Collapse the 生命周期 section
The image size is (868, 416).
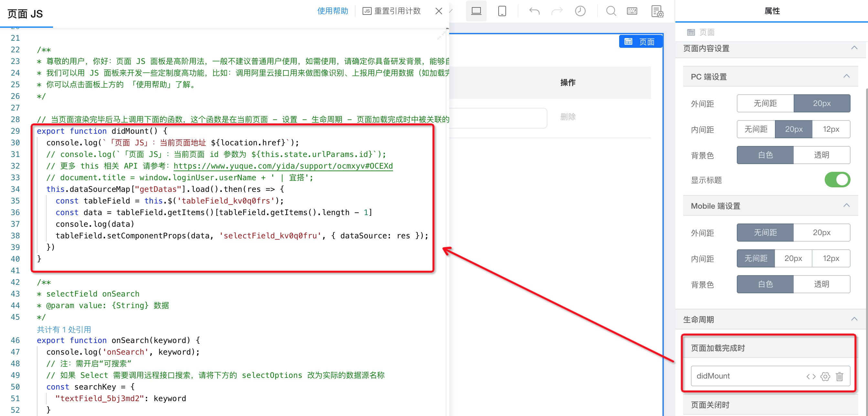(x=854, y=319)
